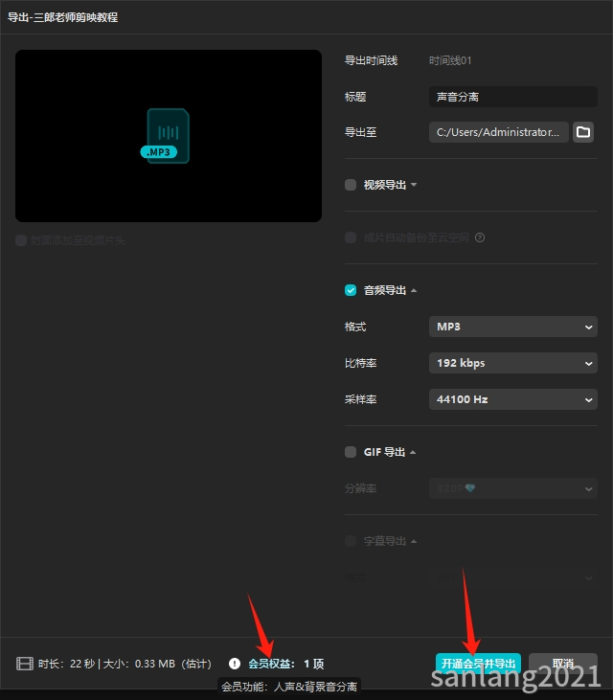Open the export folder browser icon
Viewport: 613px width, 700px height.
click(x=583, y=132)
